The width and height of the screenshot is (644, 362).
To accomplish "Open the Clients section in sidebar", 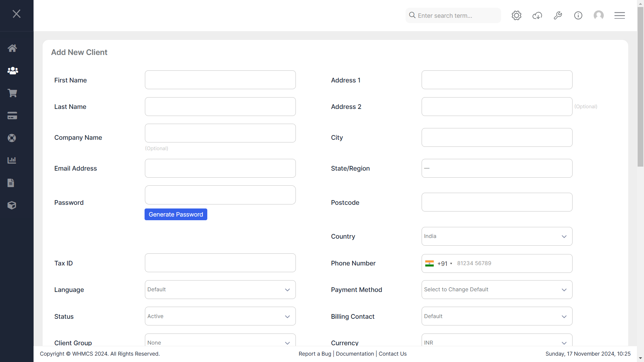I will 12,70.
